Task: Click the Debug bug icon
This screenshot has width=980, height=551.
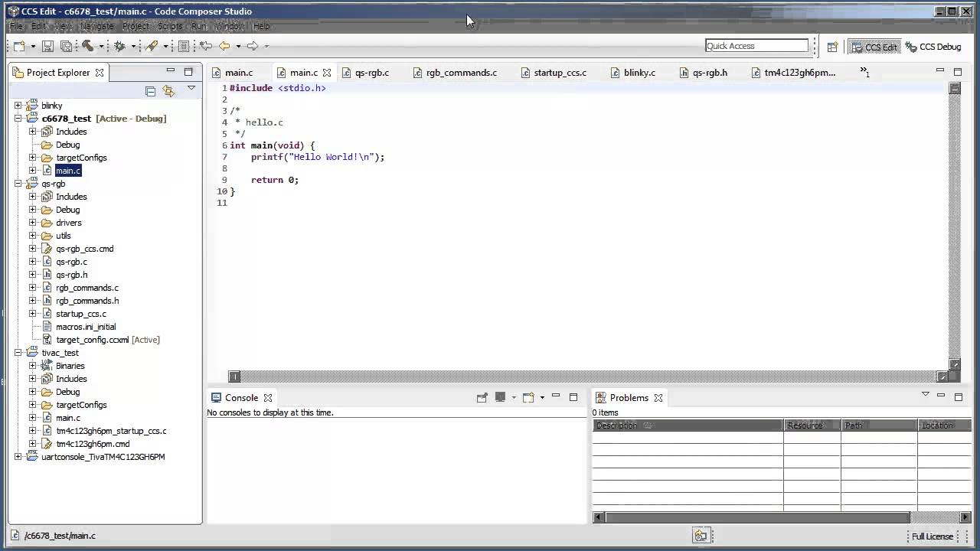Action: (x=119, y=47)
